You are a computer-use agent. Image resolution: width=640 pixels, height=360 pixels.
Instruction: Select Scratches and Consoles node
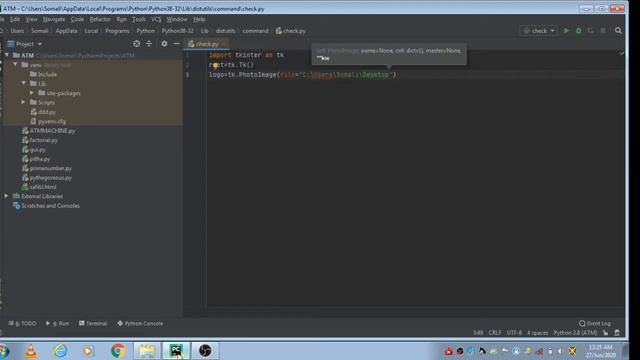(50, 206)
